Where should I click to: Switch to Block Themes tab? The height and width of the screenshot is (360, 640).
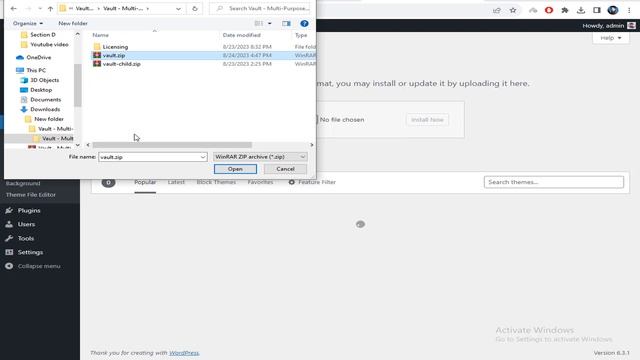(216, 182)
